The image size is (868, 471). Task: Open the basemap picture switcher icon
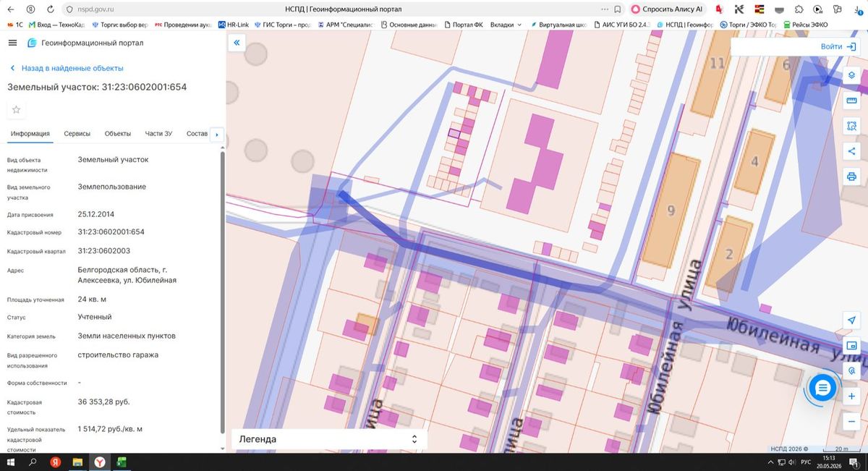click(851, 346)
